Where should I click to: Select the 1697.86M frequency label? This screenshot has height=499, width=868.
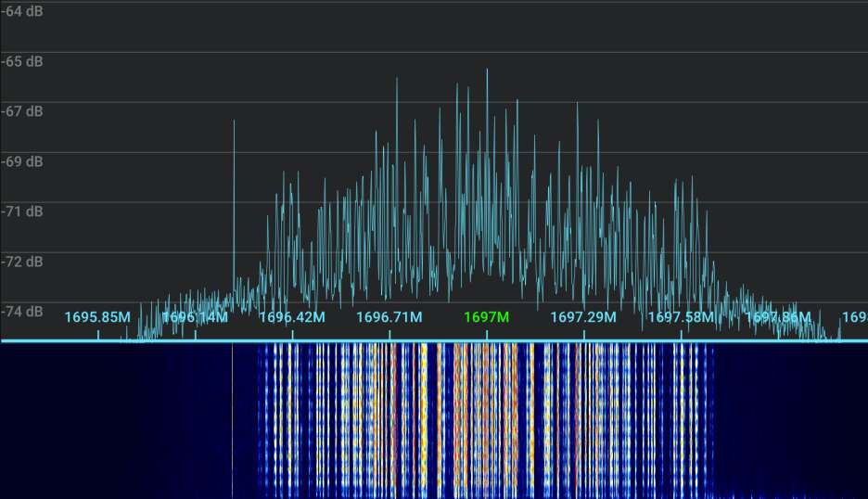[778, 317]
